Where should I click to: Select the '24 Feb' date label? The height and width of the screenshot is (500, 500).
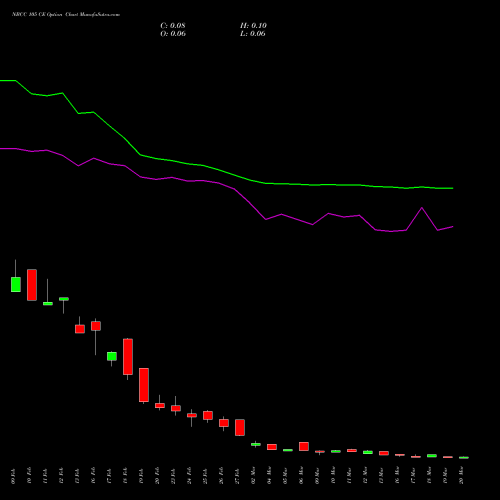(189, 476)
